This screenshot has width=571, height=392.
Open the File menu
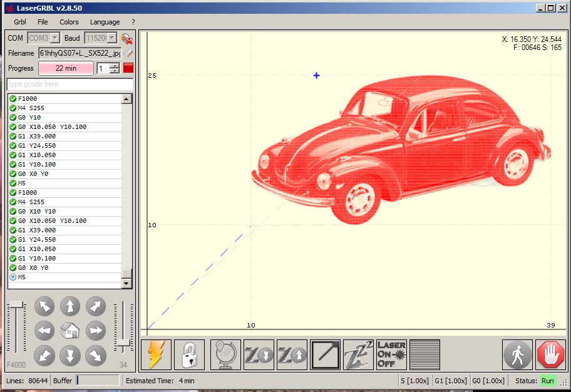(43, 22)
